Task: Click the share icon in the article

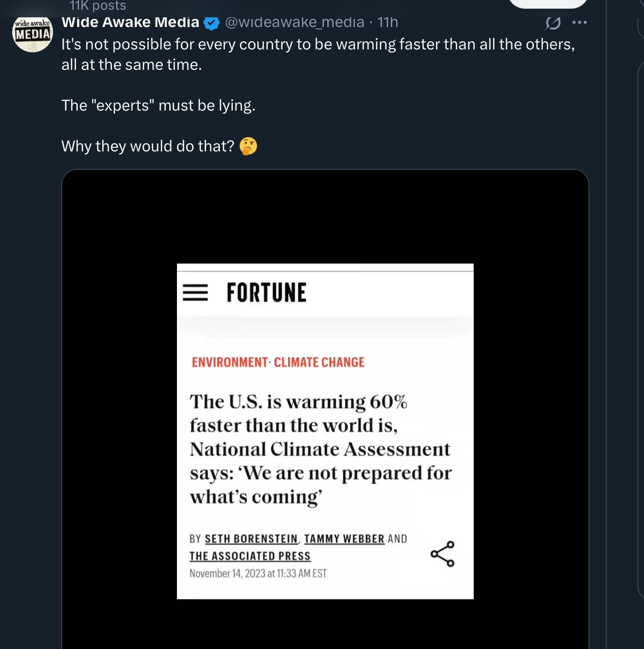Action: 442,554
